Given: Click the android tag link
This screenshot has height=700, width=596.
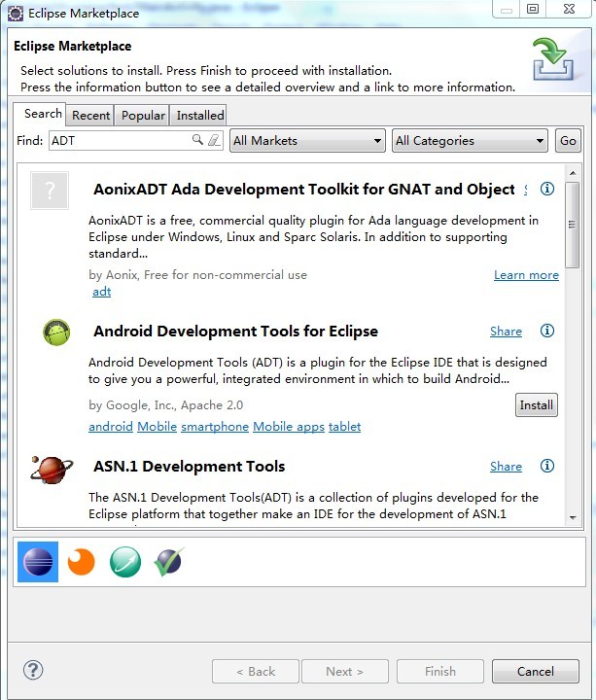Looking at the screenshot, I should (111, 427).
